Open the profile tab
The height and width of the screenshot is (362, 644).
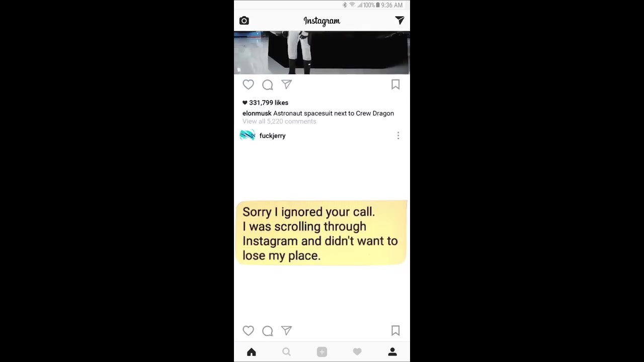coord(392,352)
